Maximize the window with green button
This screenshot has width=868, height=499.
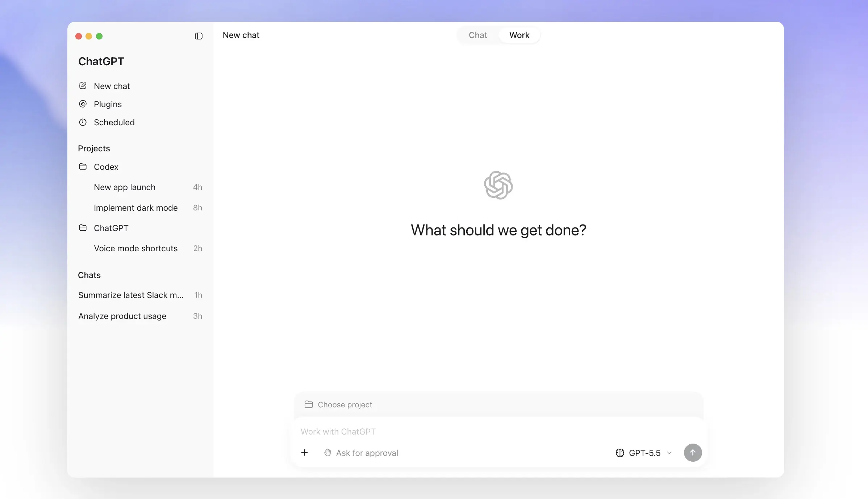click(x=99, y=36)
